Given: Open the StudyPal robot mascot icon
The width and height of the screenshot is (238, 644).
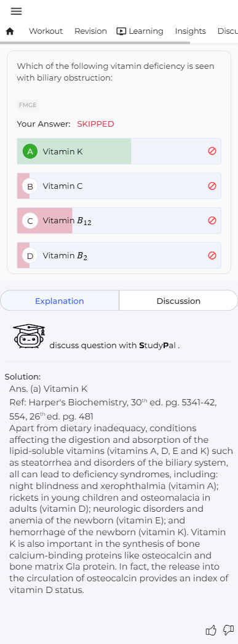Looking at the screenshot, I should point(29,336).
